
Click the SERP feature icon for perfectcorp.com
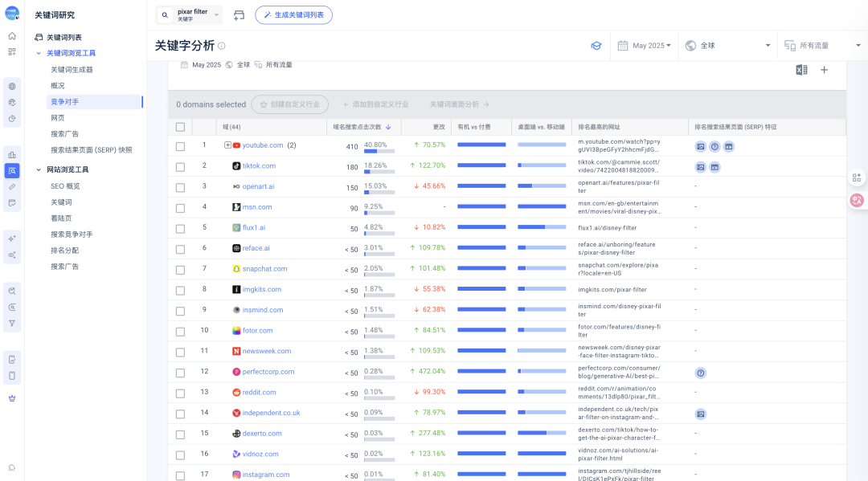point(700,373)
